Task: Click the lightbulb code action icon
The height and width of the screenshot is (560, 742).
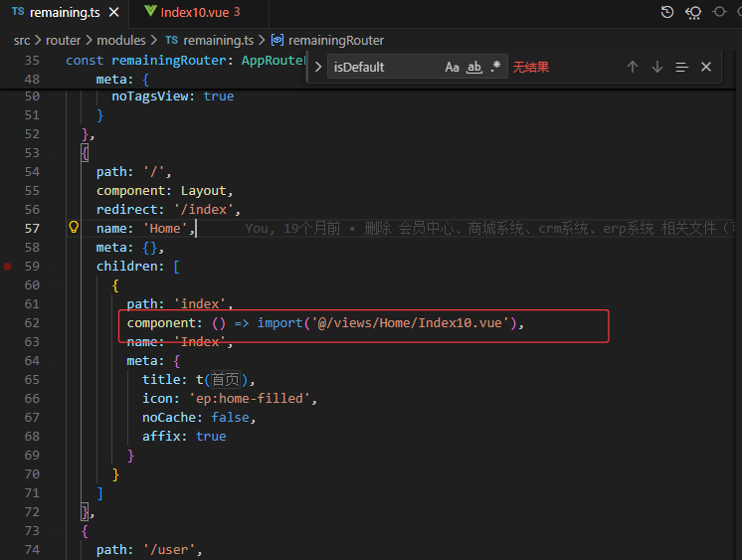Action: [73, 228]
